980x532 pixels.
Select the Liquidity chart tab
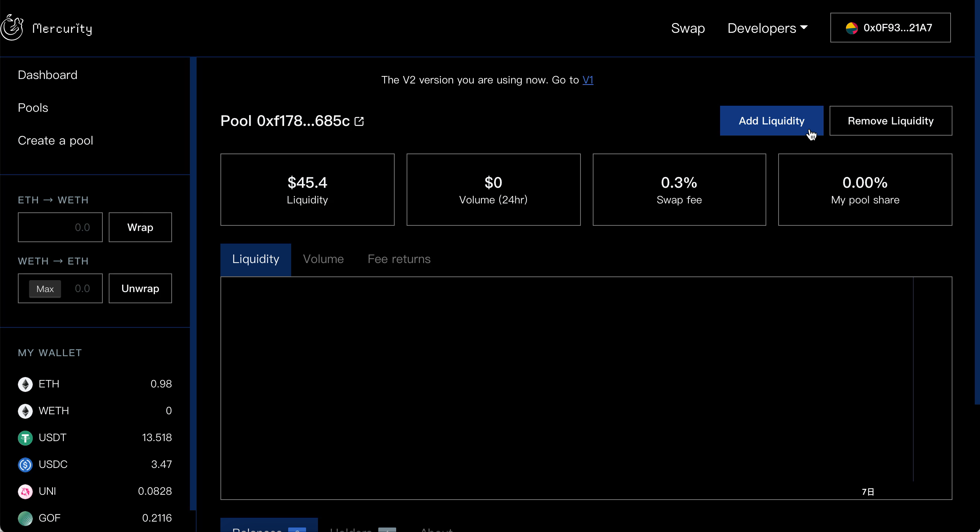point(255,259)
